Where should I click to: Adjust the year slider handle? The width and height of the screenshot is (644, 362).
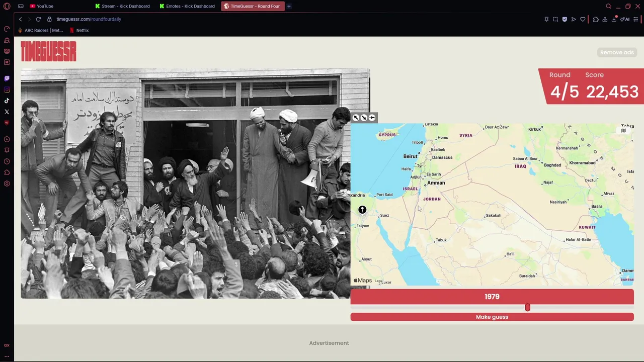tap(527, 307)
